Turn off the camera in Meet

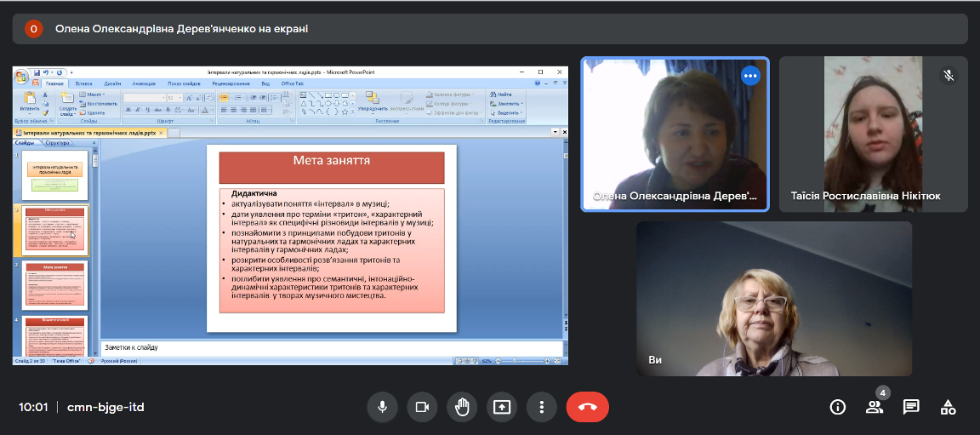(422, 407)
